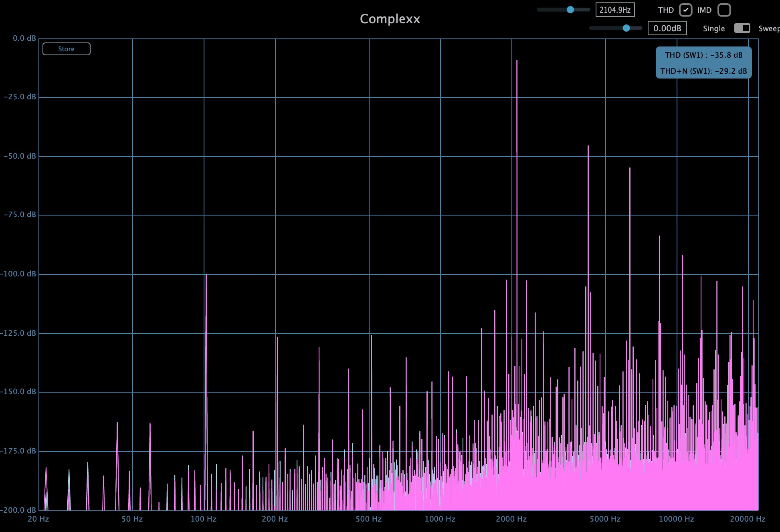Click the Store button

tap(67, 49)
